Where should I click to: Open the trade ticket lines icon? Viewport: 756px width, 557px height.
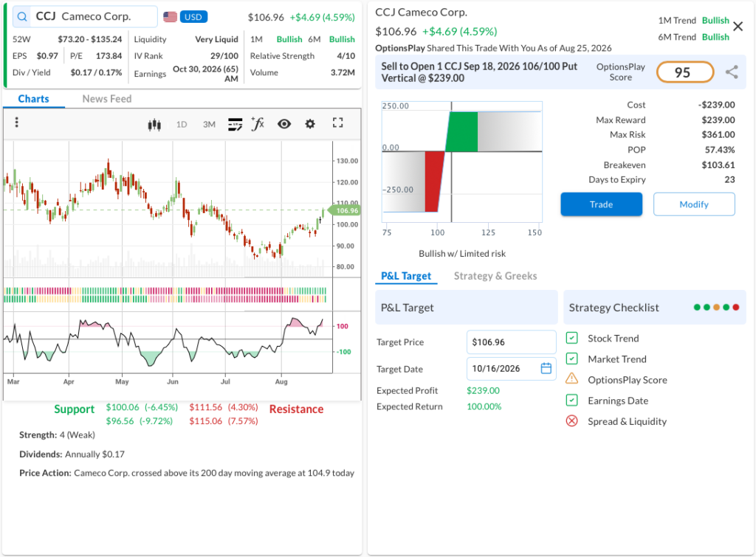[x=235, y=125]
